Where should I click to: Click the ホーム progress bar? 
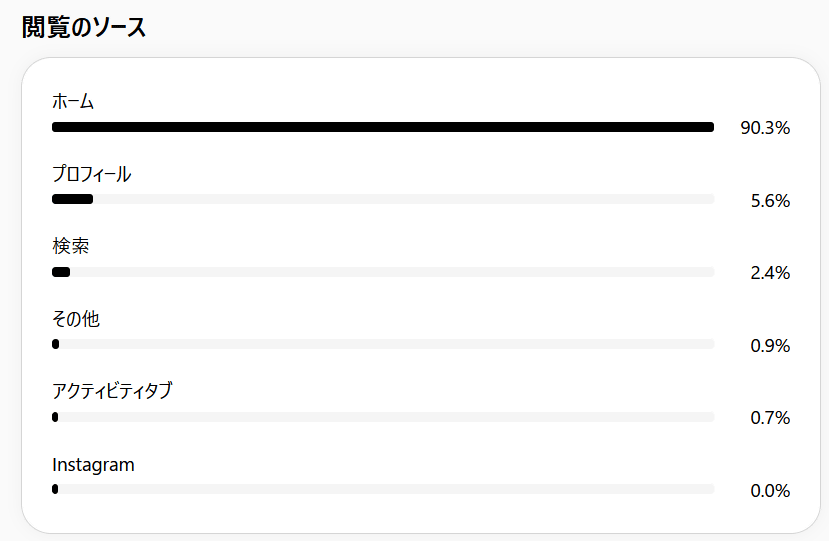pos(383,127)
